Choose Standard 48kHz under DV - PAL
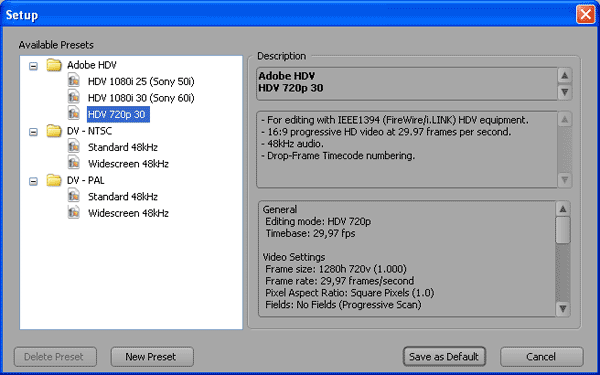The width and height of the screenshot is (600, 375). pyautogui.click(x=123, y=197)
